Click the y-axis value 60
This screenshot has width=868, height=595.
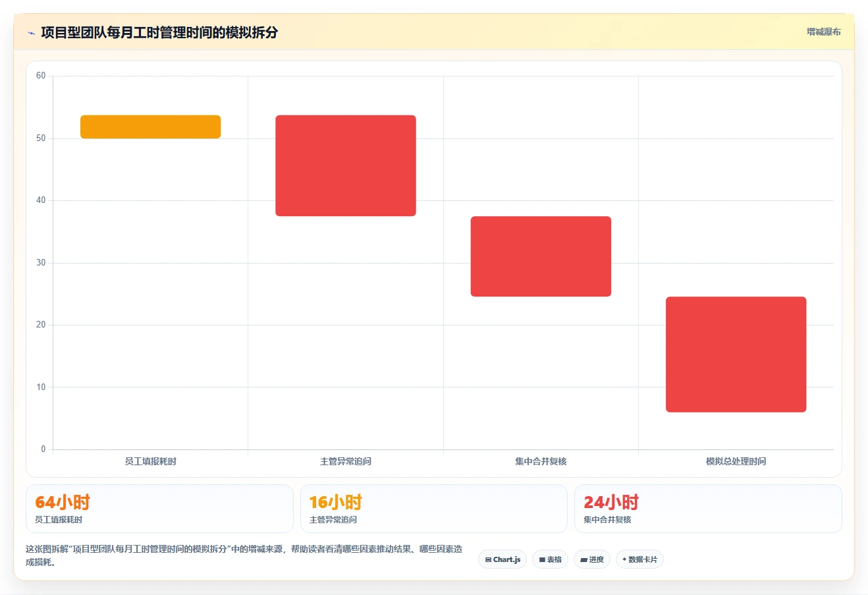pos(41,76)
